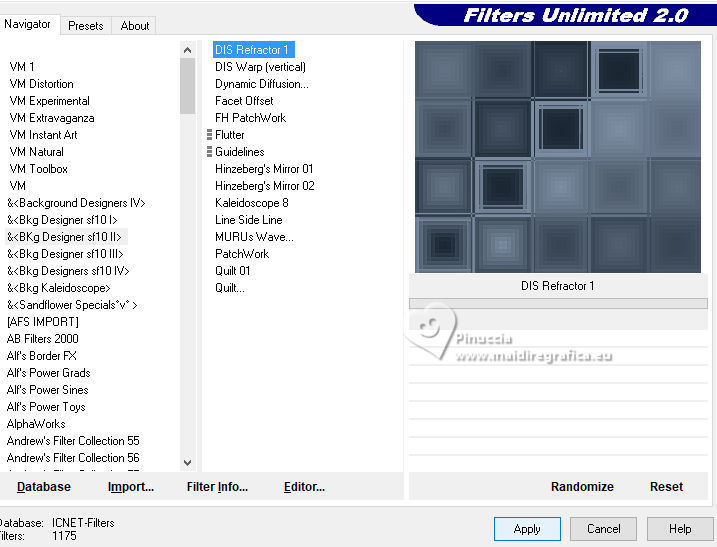Switch to the Navigator tab
The height and width of the screenshot is (547, 717).
point(27,24)
